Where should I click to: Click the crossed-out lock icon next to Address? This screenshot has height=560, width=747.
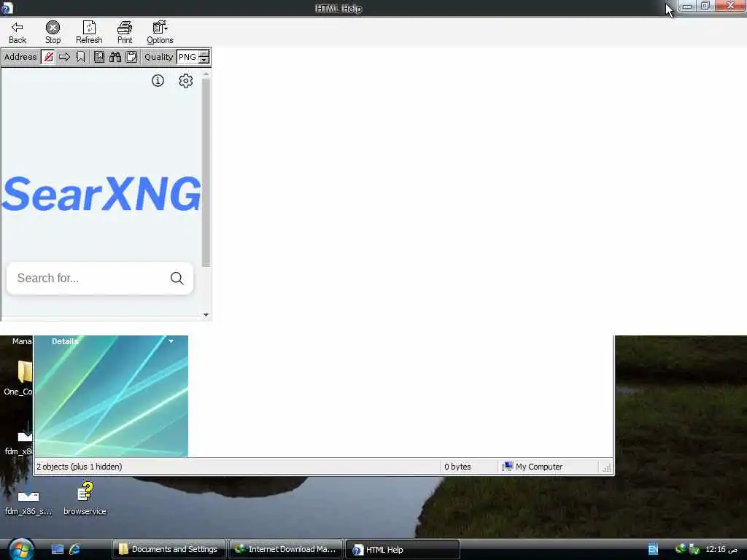pos(48,57)
